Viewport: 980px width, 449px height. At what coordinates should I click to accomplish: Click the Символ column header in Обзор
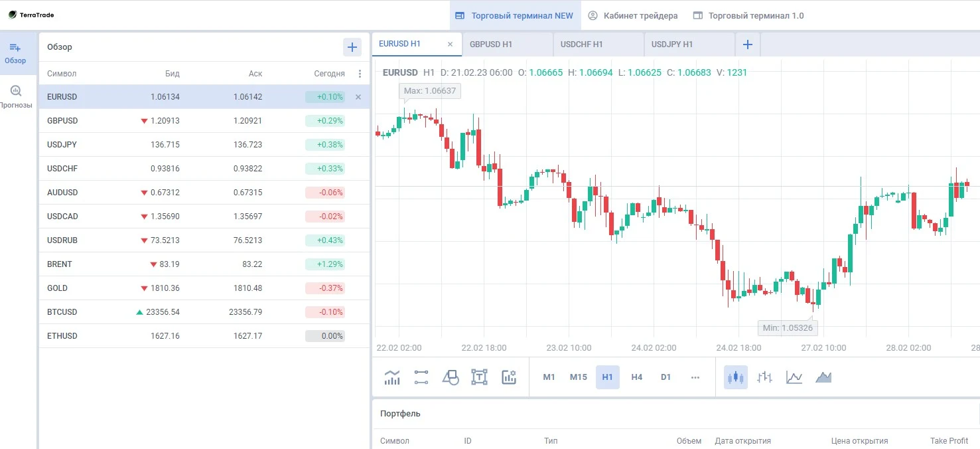(62, 74)
